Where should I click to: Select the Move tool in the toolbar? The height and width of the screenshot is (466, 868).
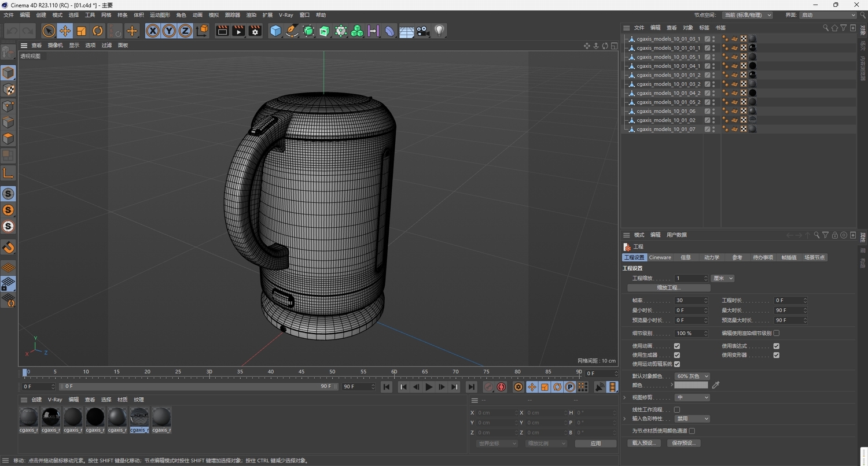coord(65,31)
